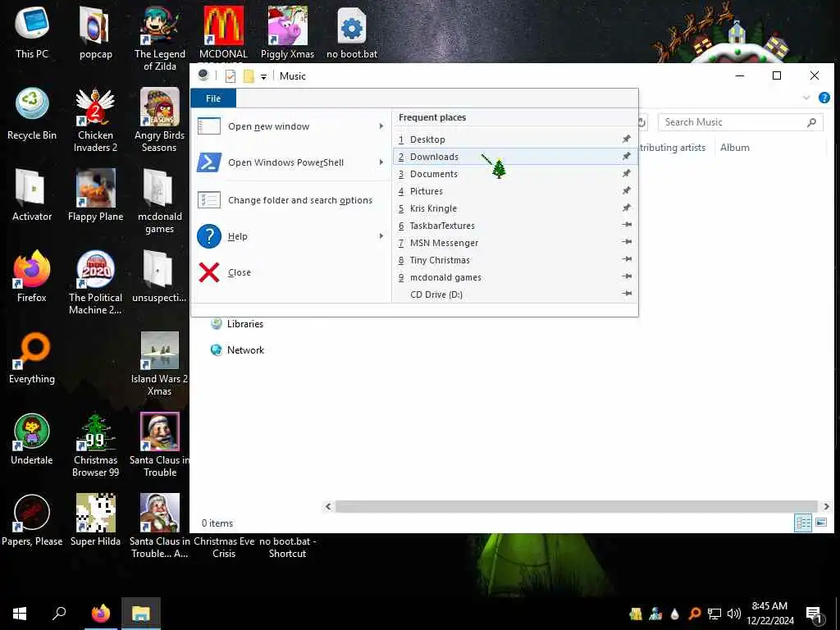Click the Properties quick access toolbar icon

point(231,76)
